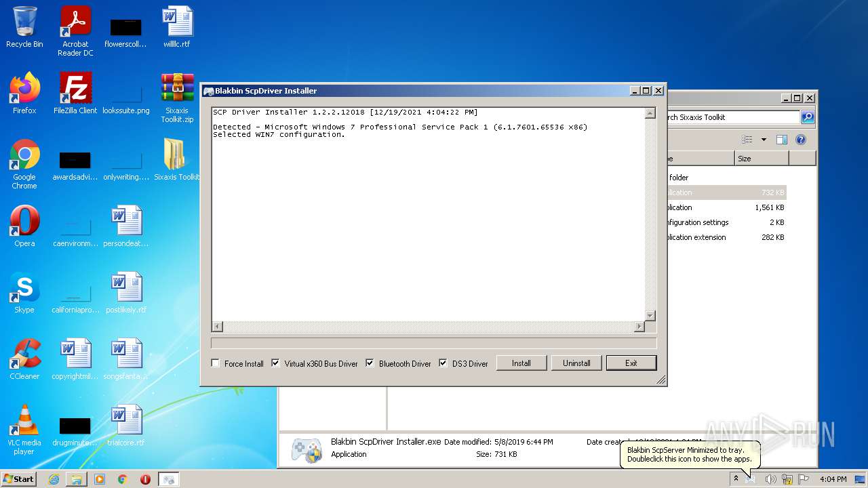Click the ScpServer tray icon
The height and width of the screenshot is (488, 868).
751,479
